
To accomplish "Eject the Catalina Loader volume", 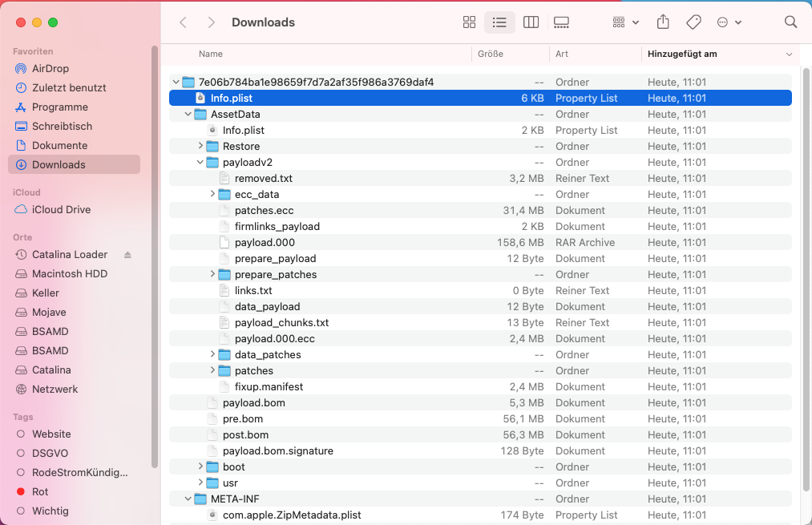I will (127, 255).
